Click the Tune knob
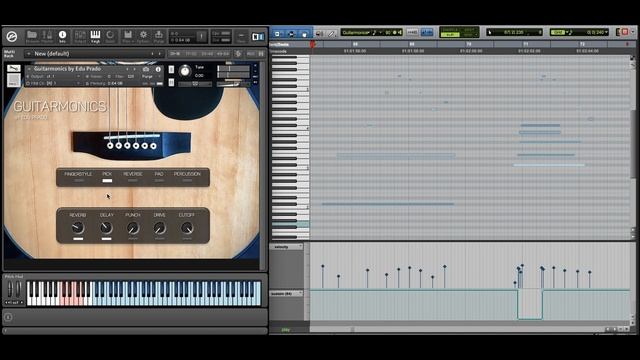Viewport: 640px width, 360px height. [185, 71]
